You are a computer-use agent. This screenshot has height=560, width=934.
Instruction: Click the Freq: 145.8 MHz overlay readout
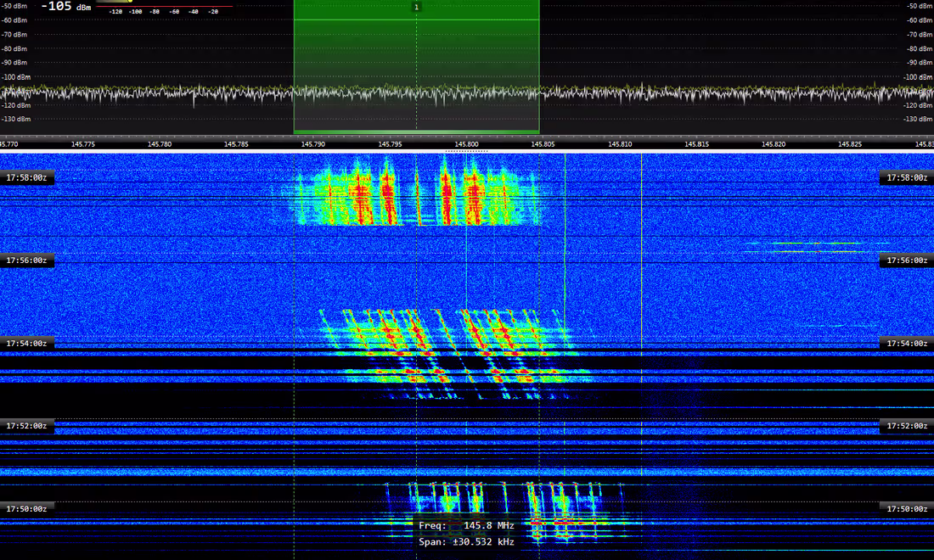(466, 525)
